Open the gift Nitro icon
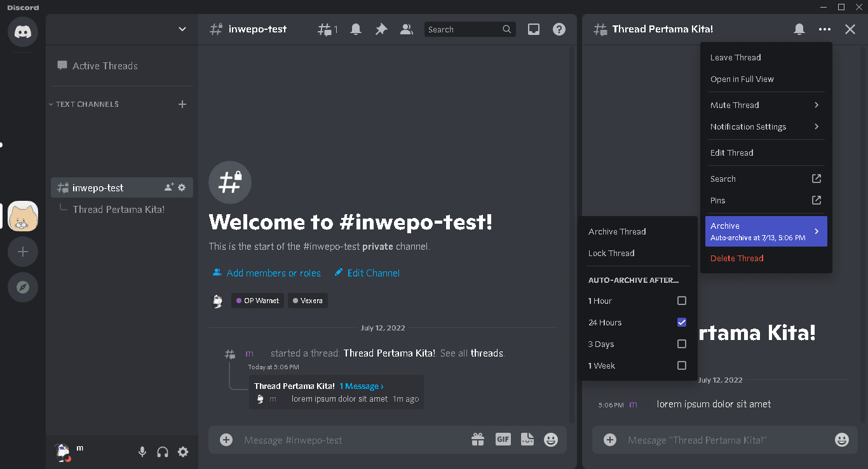 [478, 439]
